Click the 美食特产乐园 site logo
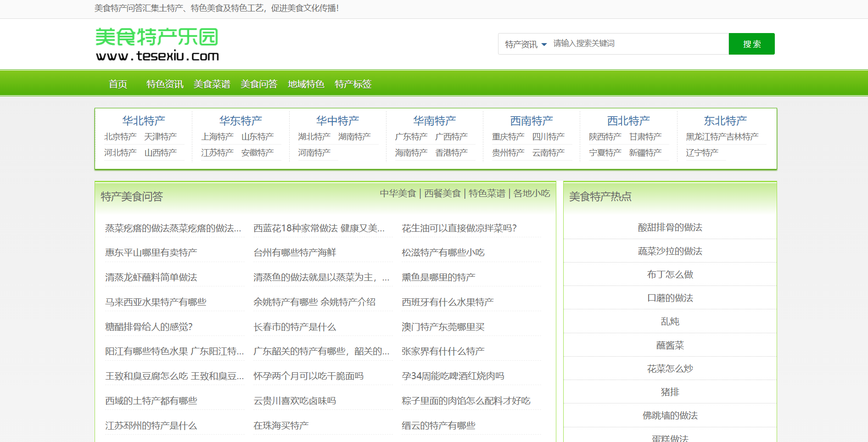 coord(157,44)
